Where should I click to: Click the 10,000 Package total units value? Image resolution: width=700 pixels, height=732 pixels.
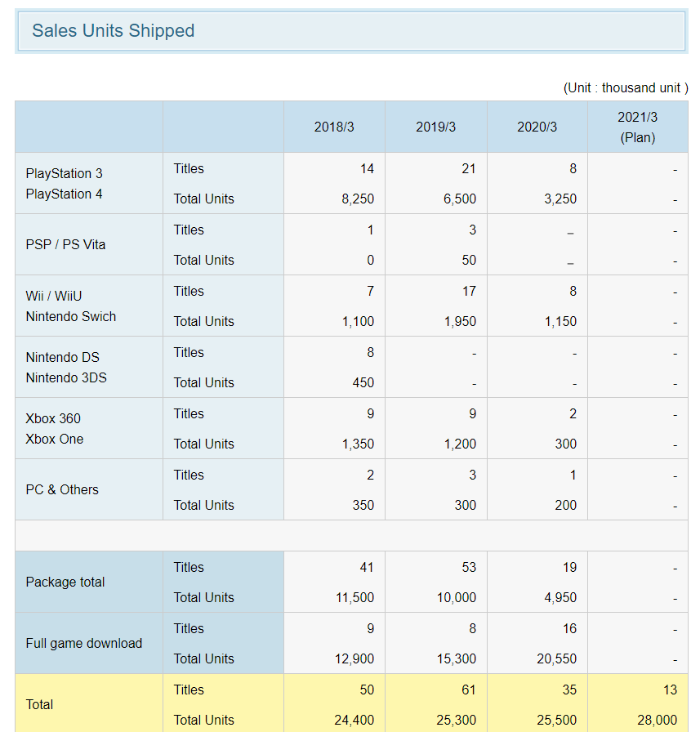coord(457,597)
